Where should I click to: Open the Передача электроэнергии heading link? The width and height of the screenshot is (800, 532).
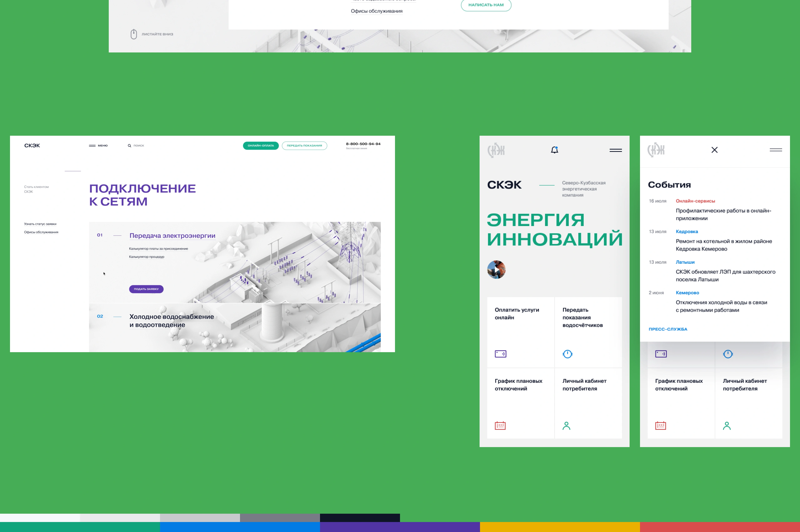click(x=172, y=235)
